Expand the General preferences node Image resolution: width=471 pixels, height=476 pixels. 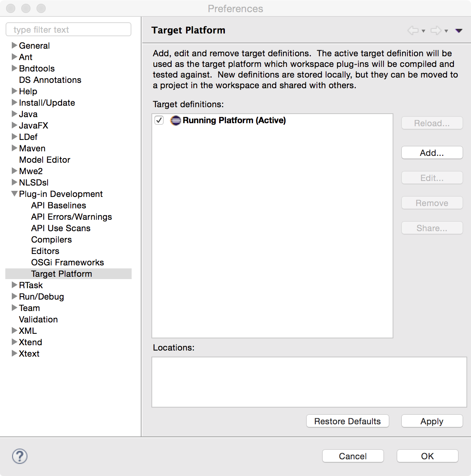[14, 46]
